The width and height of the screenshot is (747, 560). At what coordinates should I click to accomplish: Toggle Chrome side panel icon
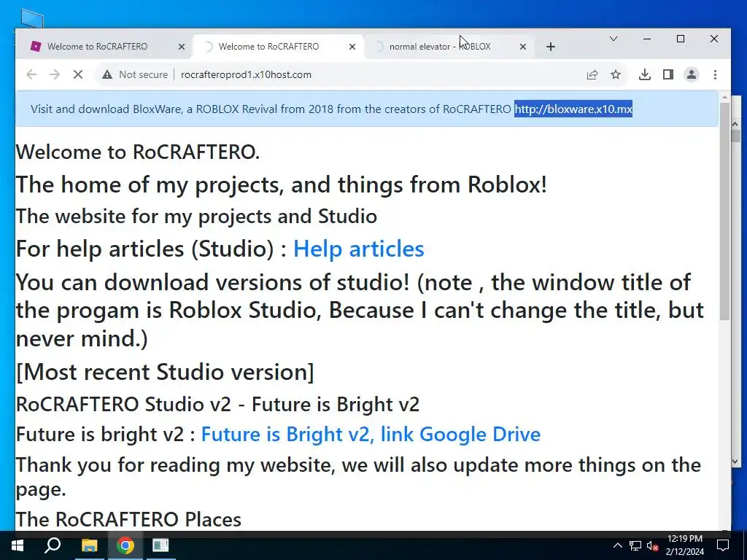click(668, 74)
